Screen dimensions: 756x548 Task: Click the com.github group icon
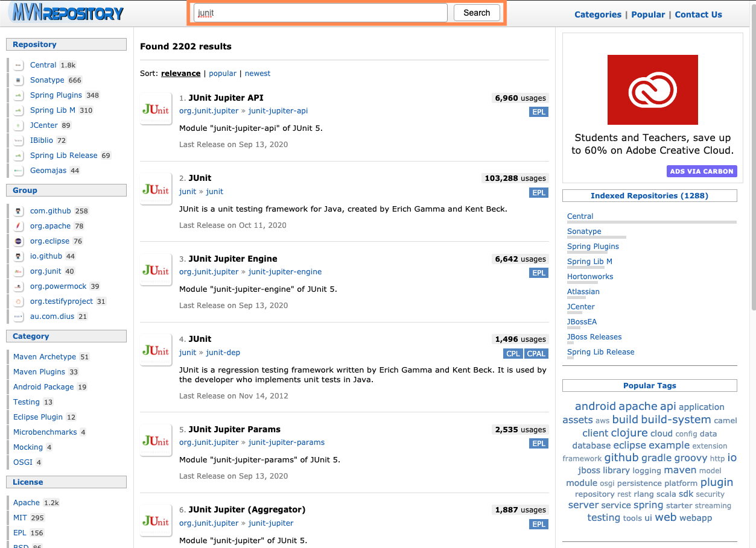[x=18, y=211]
